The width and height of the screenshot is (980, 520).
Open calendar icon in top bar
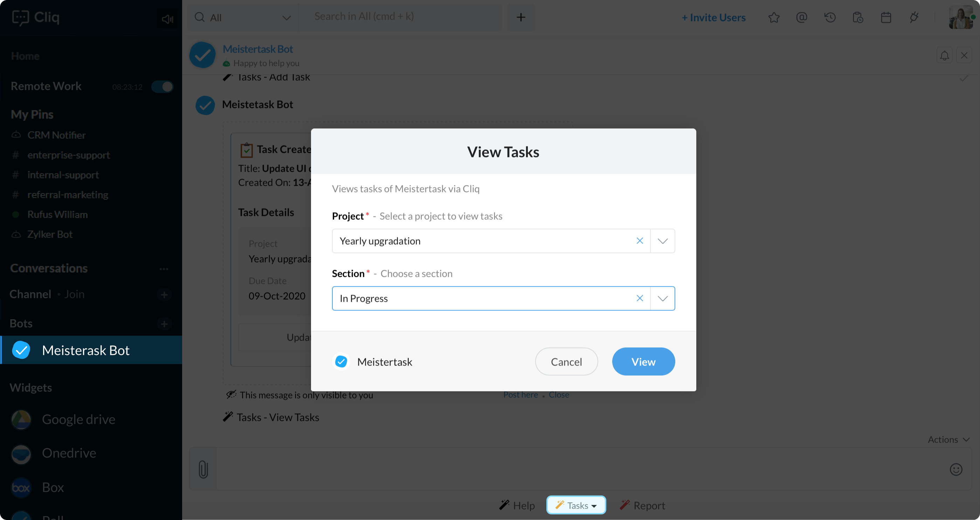[x=886, y=18]
